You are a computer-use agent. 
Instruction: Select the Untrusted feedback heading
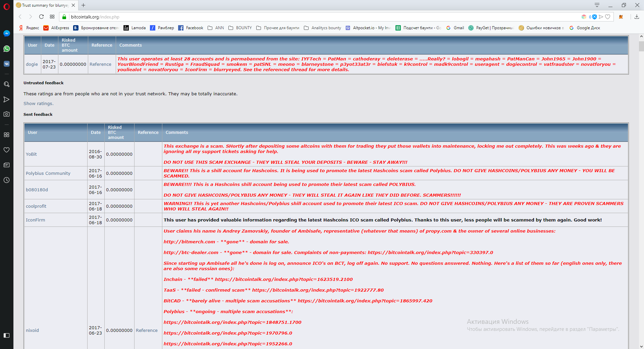43,83
